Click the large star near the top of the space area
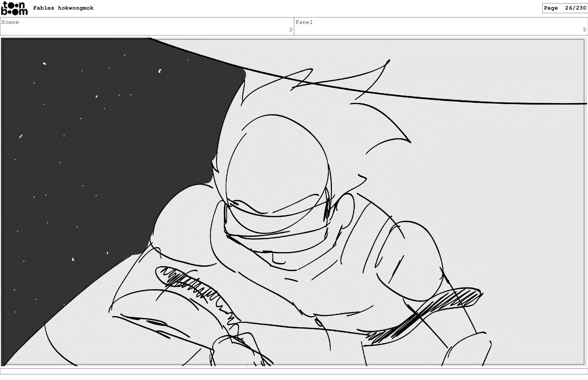Viewport: 588px width, 380px height. pos(160,71)
